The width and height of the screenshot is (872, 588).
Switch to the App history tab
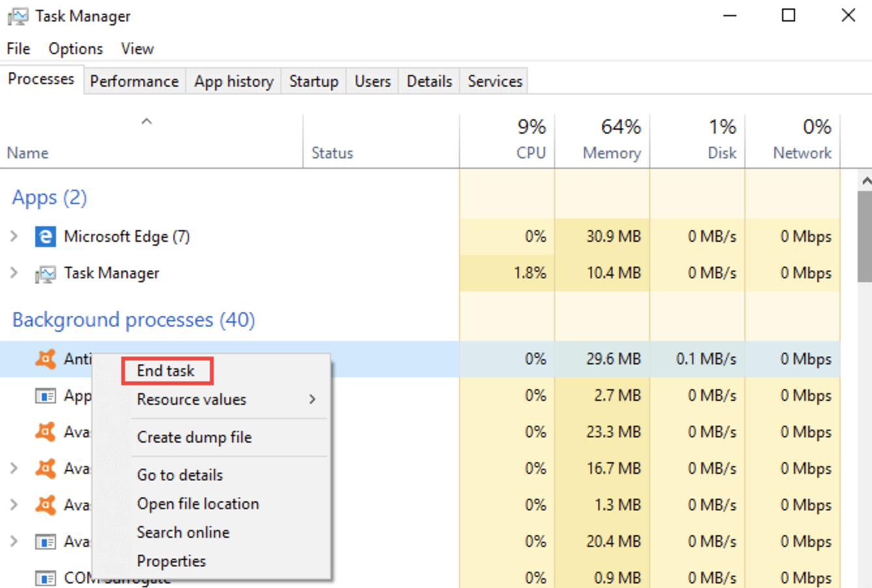tap(233, 81)
